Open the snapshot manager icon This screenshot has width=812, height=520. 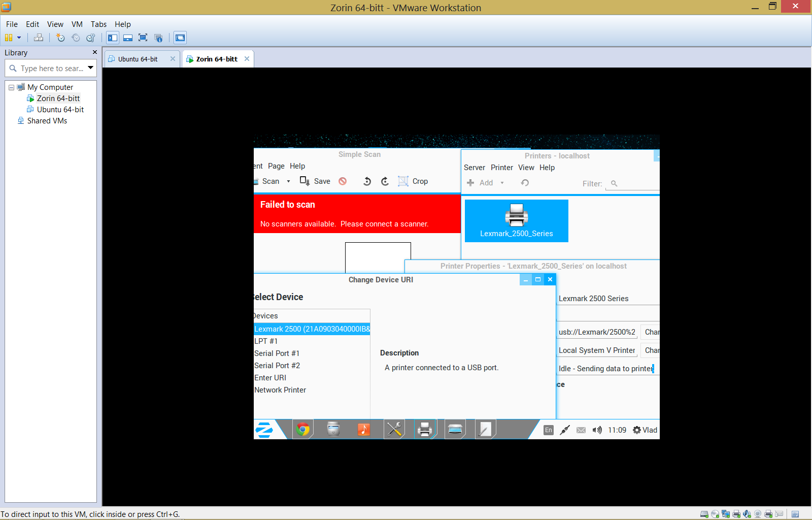pyautogui.click(x=91, y=38)
